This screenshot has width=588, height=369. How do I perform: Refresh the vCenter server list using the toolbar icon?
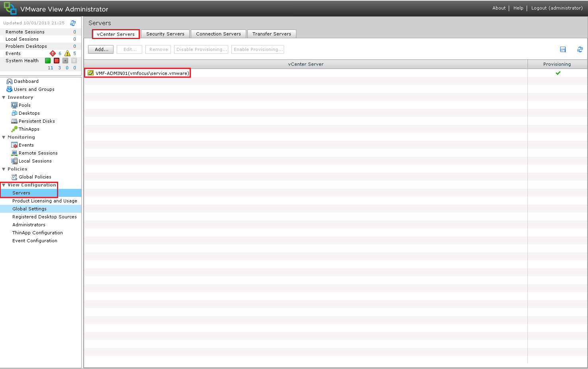coord(580,49)
